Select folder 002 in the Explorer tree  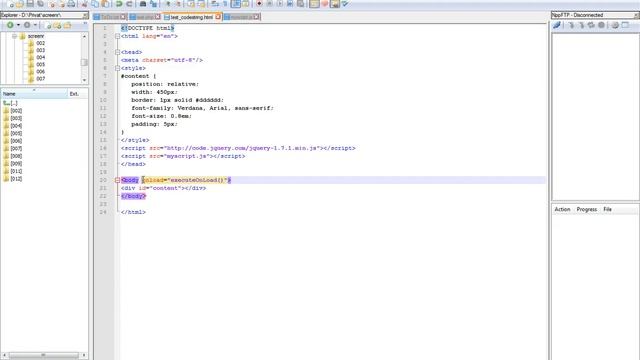pyautogui.click(x=40, y=43)
